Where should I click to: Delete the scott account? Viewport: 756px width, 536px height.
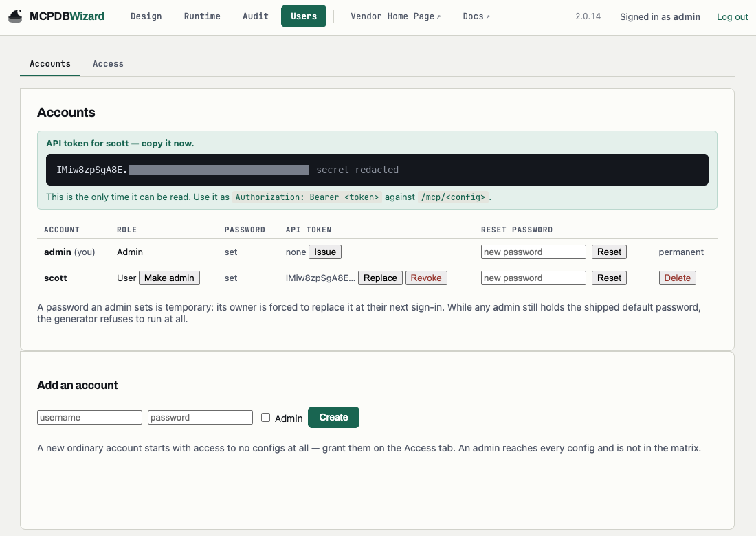678,278
